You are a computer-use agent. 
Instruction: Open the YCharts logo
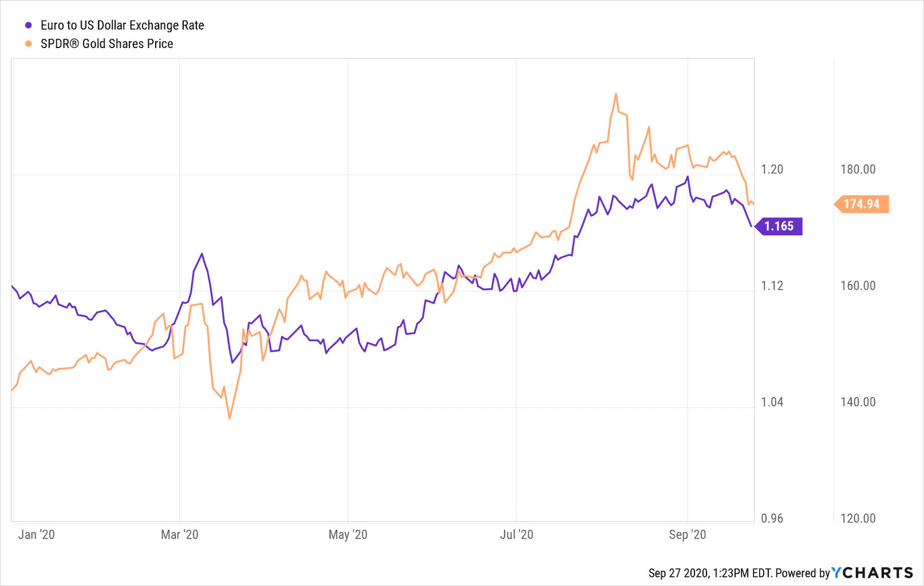872,573
